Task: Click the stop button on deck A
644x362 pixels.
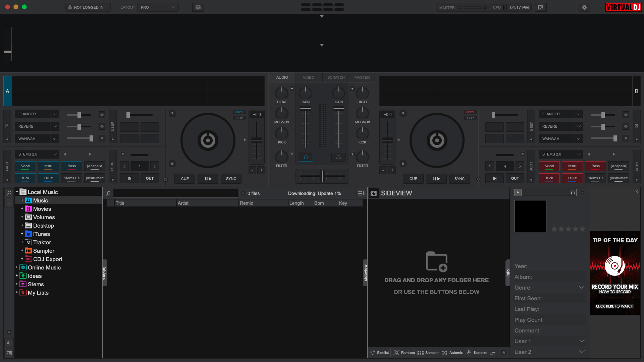Action: (172, 164)
